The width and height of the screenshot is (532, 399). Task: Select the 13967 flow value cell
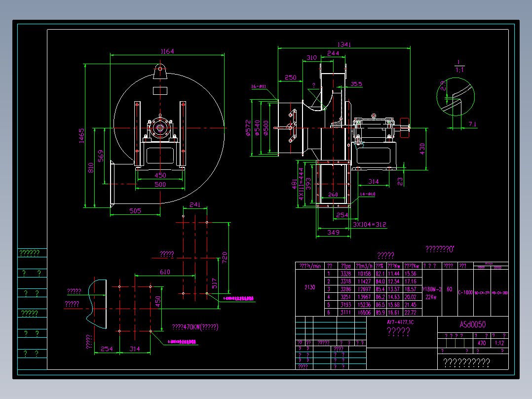(364, 297)
